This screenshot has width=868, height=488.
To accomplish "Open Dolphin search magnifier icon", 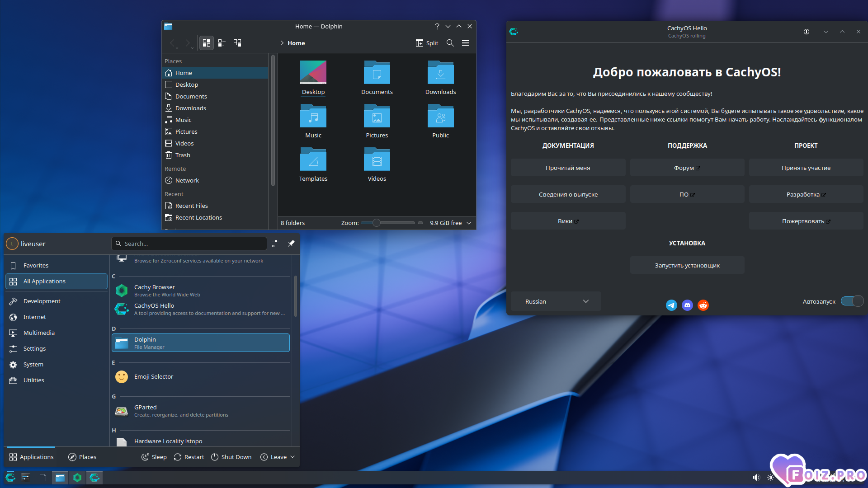I will [450, 43].
